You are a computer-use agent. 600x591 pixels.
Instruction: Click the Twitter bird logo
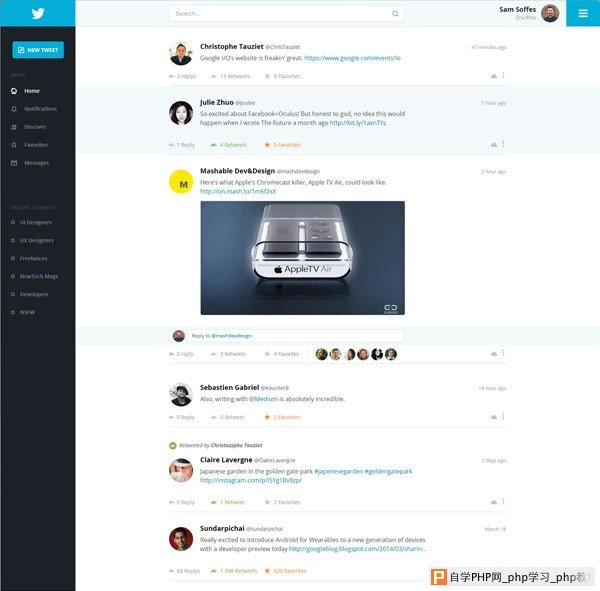38,13
